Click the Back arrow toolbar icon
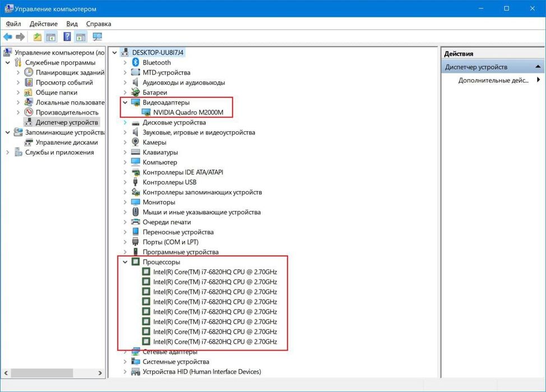 [x=8, y=36]
